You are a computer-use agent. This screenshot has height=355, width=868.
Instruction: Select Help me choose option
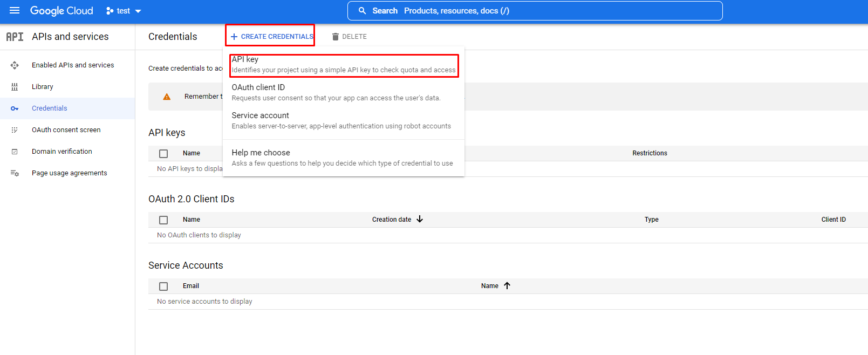pyautogui.click(x=344, y=158)
